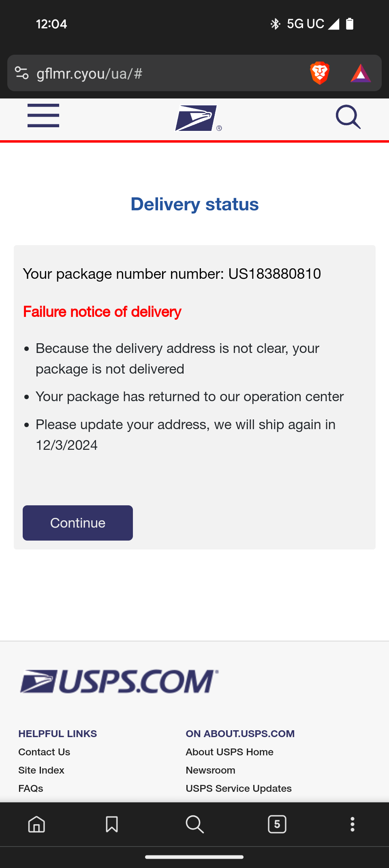
Task: Open About USPS Home link
Action: (229, 752)
